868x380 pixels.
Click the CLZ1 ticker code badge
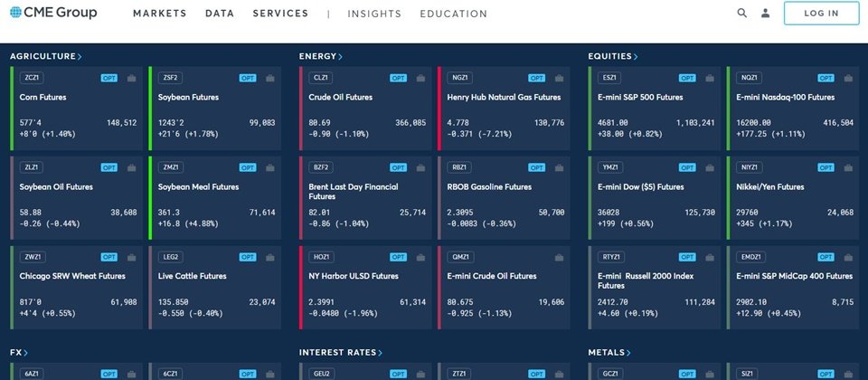coord(320,78)
